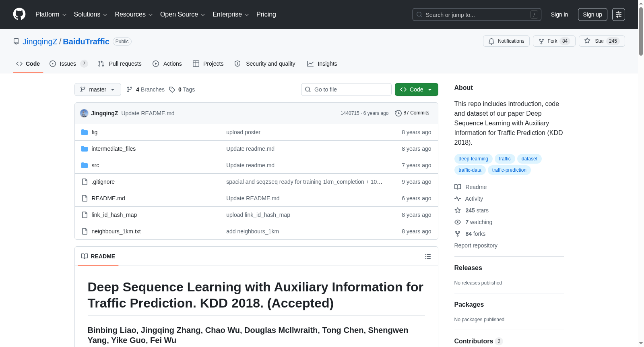Open the JingqingZ owner profile link
The height and width of the screenshot is (347, 644).
point(40,42)
